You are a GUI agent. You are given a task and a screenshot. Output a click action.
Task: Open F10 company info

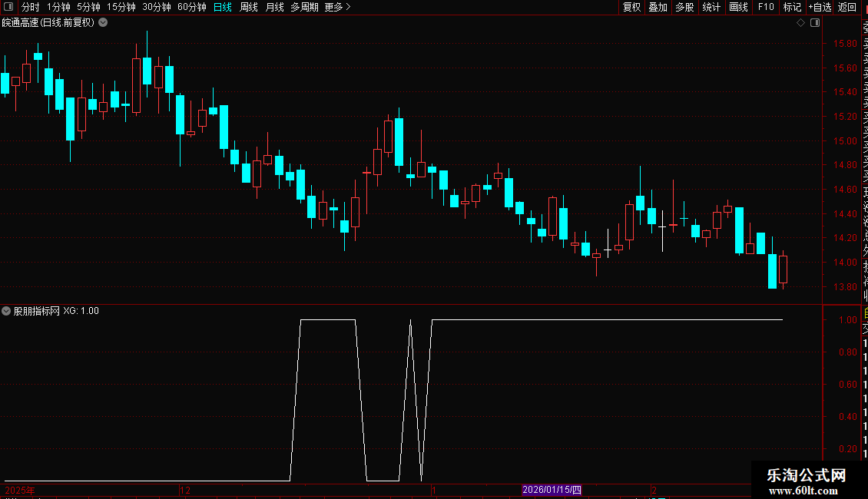(x=766, y=7)
